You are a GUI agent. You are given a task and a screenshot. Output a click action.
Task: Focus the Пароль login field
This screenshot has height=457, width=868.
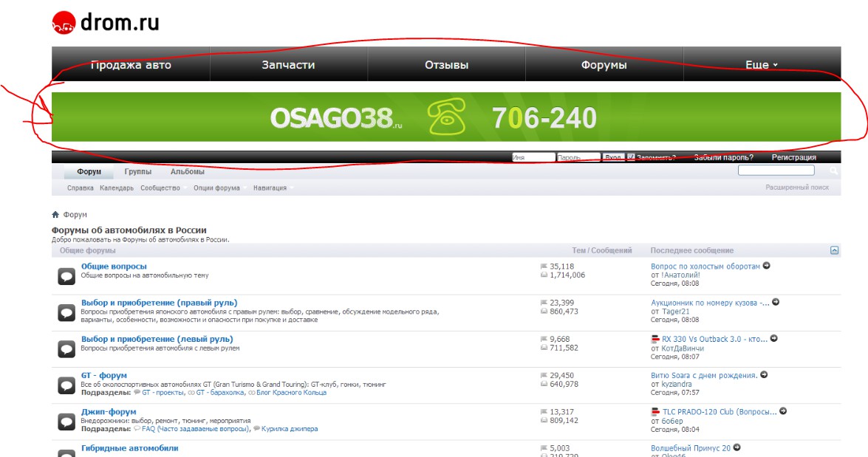578,158
